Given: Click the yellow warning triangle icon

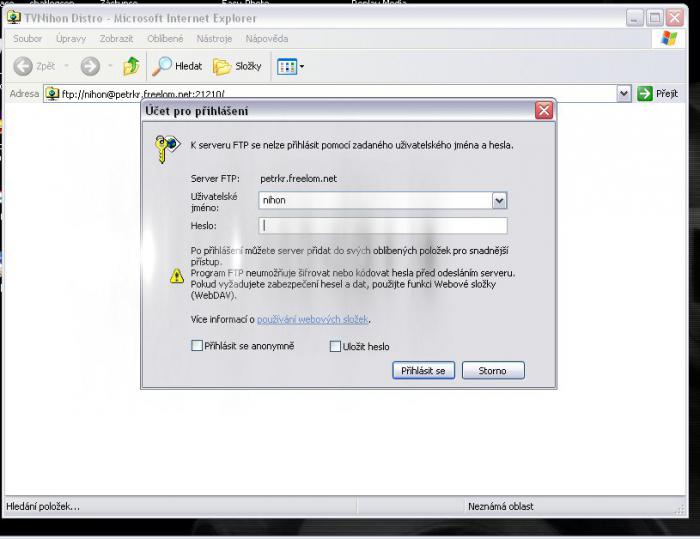Looking at the screenshot, I should point(177,276).
